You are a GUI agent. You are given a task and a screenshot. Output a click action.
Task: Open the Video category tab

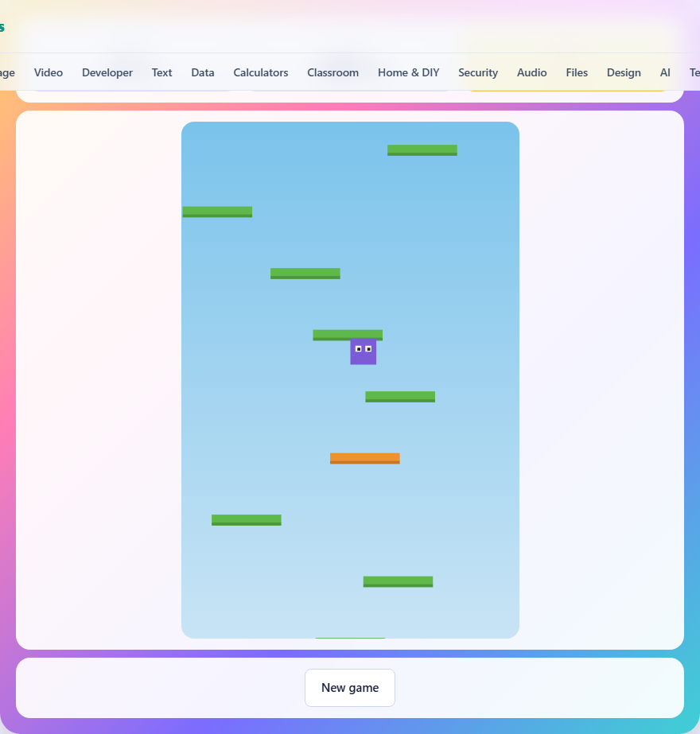coord(49,72)
